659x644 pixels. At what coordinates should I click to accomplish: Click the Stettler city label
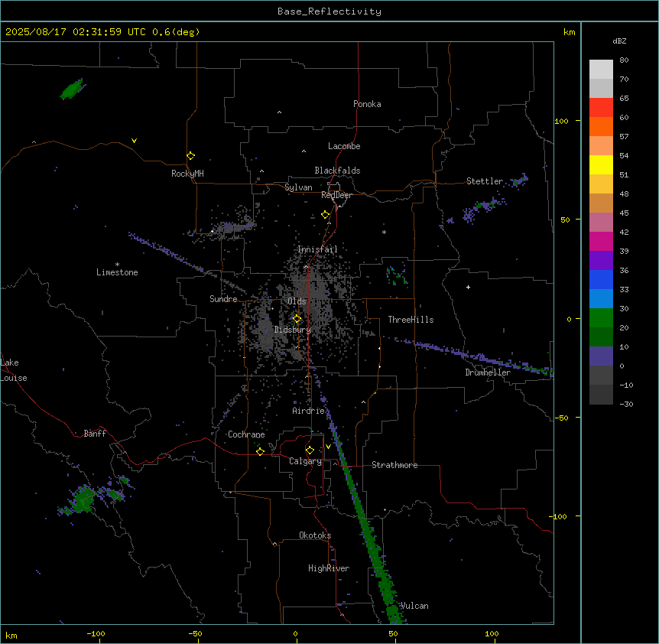(x=485, y=181)
